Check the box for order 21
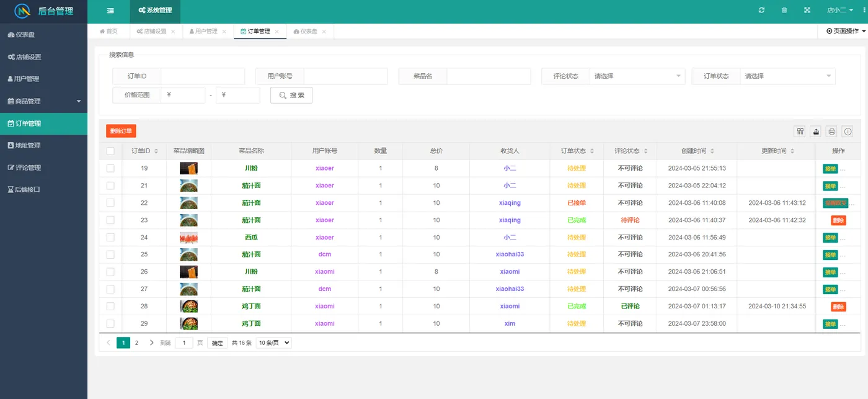This screenshot has width=868, height=399. 110,186
